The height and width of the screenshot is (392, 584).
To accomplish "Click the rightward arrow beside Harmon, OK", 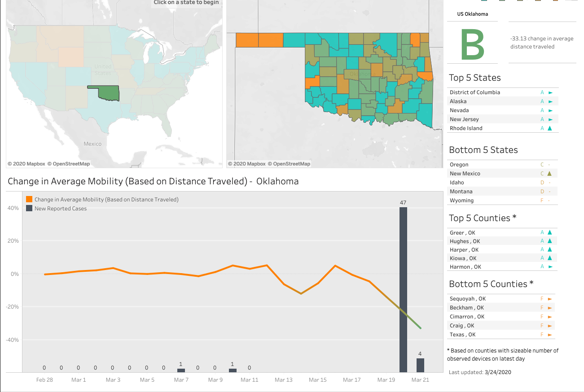I will 551,266.
